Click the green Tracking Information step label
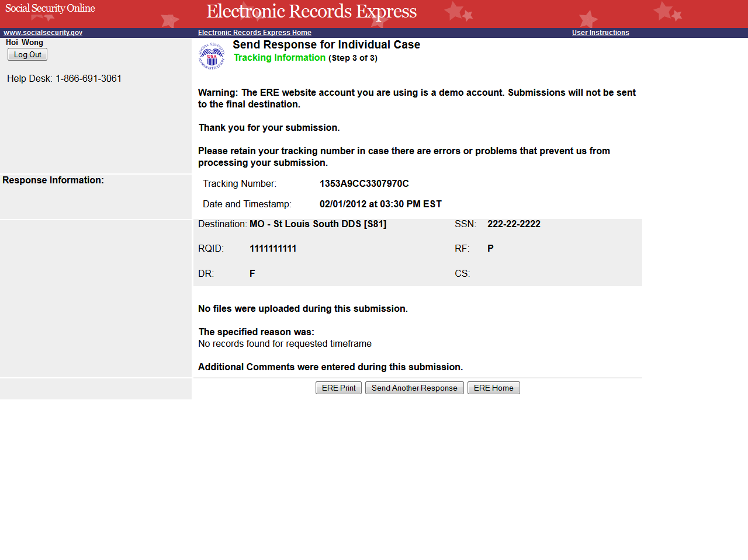Screen dimensions: 748x560 pos(279,57)
